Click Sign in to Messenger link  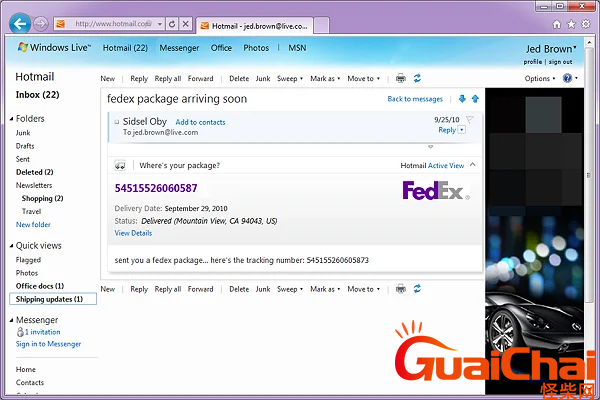(48, 344)
